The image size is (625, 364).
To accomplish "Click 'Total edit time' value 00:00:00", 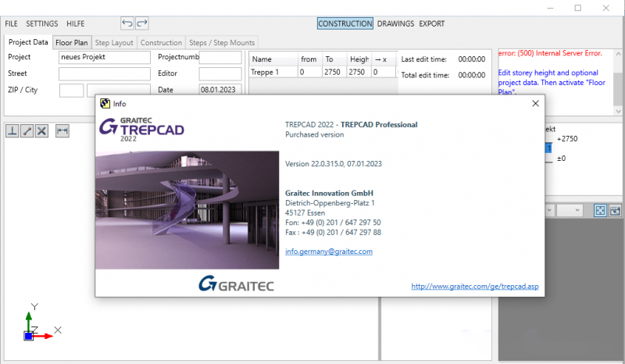I will pyautogui.click(x=472, y=75).
